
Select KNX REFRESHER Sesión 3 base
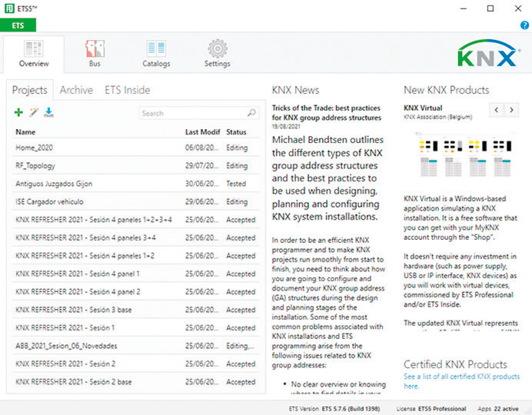pos(136,310)
